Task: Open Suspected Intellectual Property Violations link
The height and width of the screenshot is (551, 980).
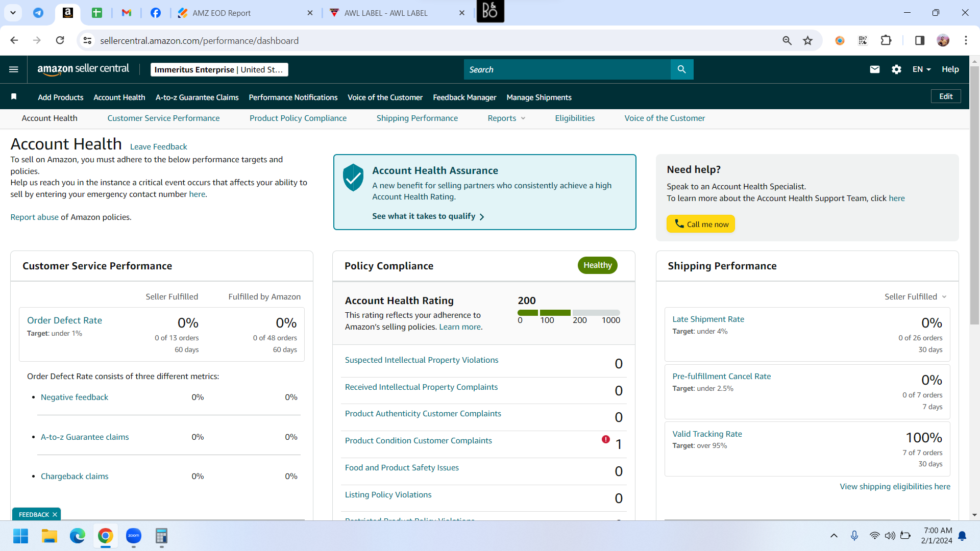Action: click(x=422, y=360)
